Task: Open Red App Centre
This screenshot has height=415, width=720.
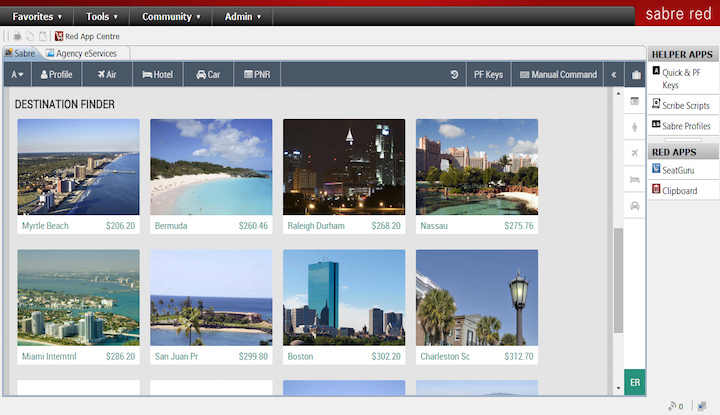Action: pos(87,36)
